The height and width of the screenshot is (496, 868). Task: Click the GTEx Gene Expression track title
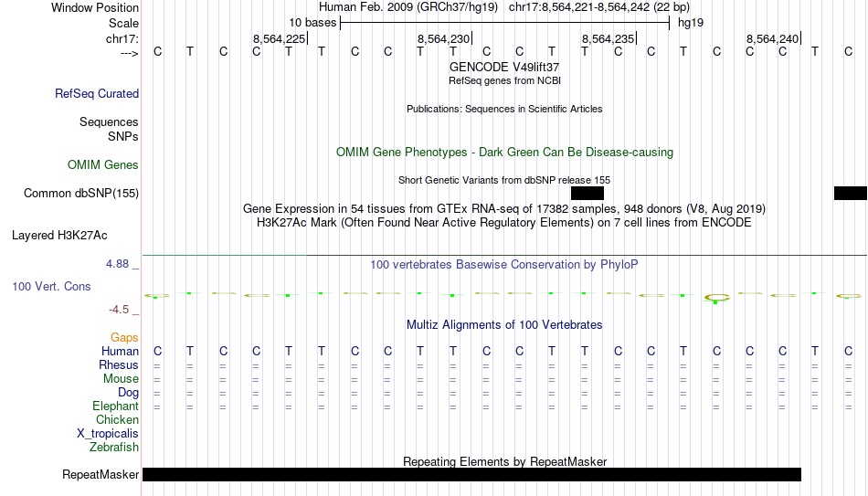pos(504,208)
